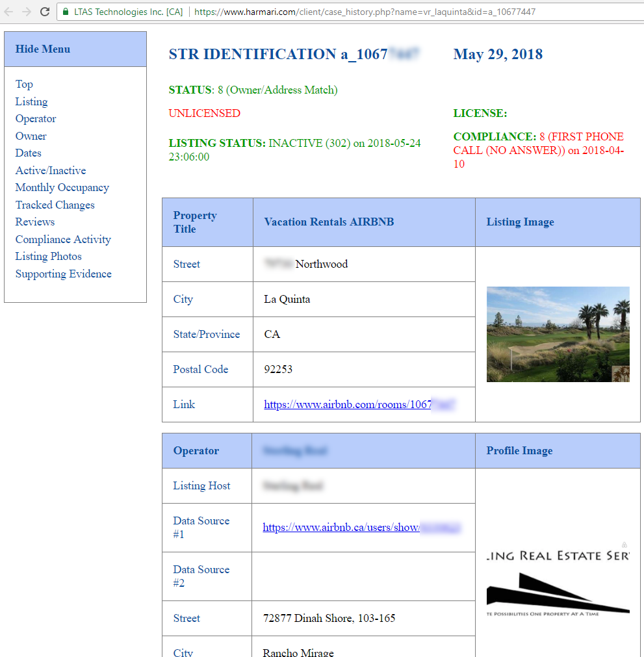
Task: Click Hide Menu header
Action: coord(75,49)
